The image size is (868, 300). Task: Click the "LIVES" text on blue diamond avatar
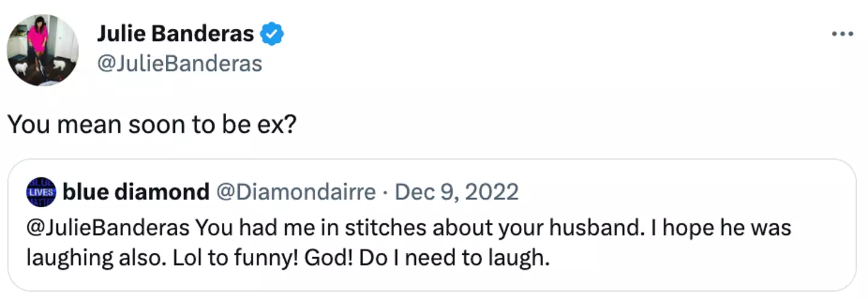(42, 193)
